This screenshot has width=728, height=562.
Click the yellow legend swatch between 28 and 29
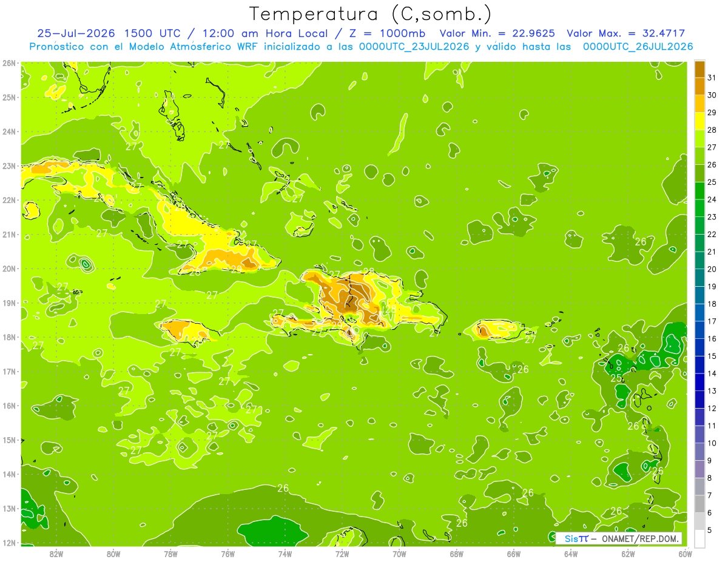point(699,121)
